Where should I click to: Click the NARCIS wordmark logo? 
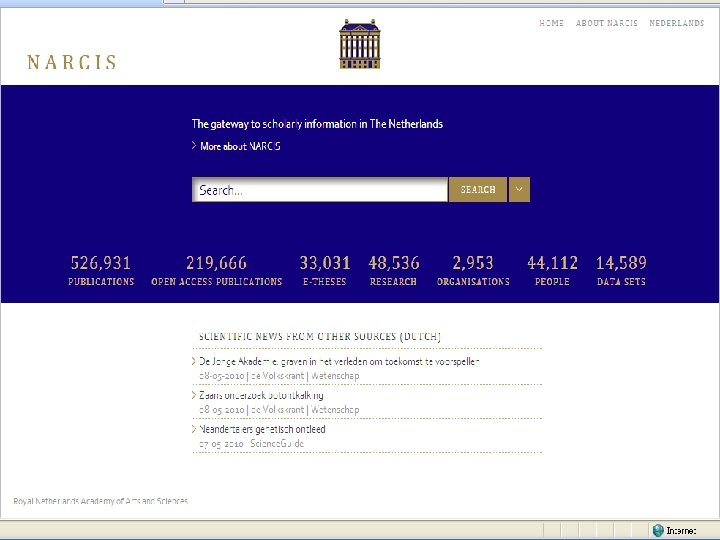coord(72,62)
